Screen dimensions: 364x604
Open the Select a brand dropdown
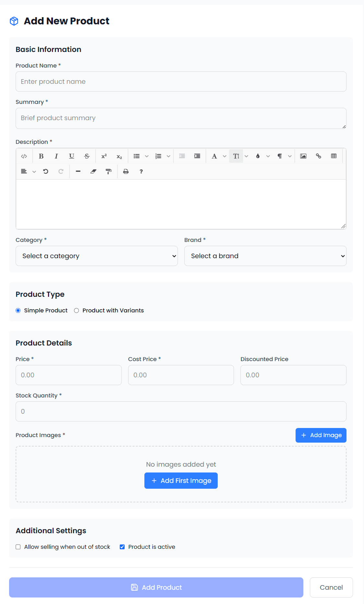click(265, 256)
